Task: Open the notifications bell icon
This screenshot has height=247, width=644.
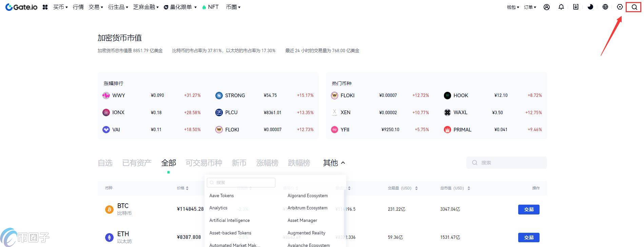Action: pos(561,7)
